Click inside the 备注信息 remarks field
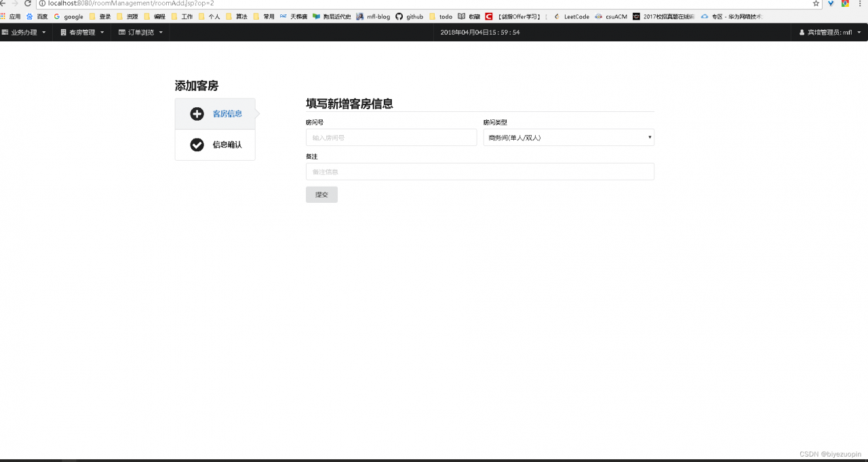 coord(479,171)
